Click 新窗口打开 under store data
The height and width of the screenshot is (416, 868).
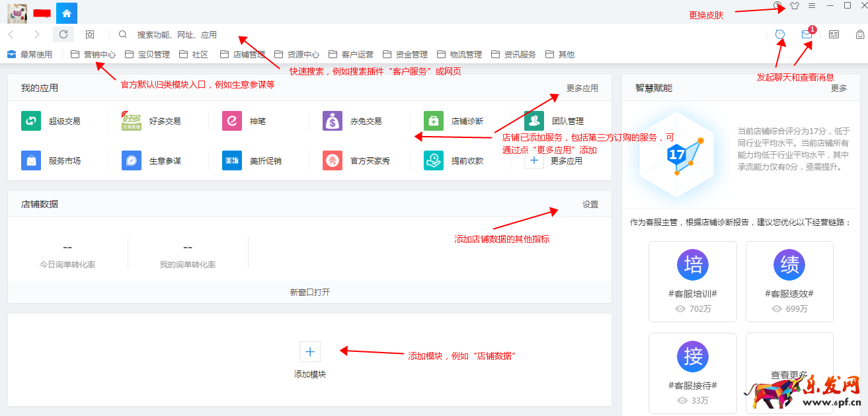tap(309, 292)
